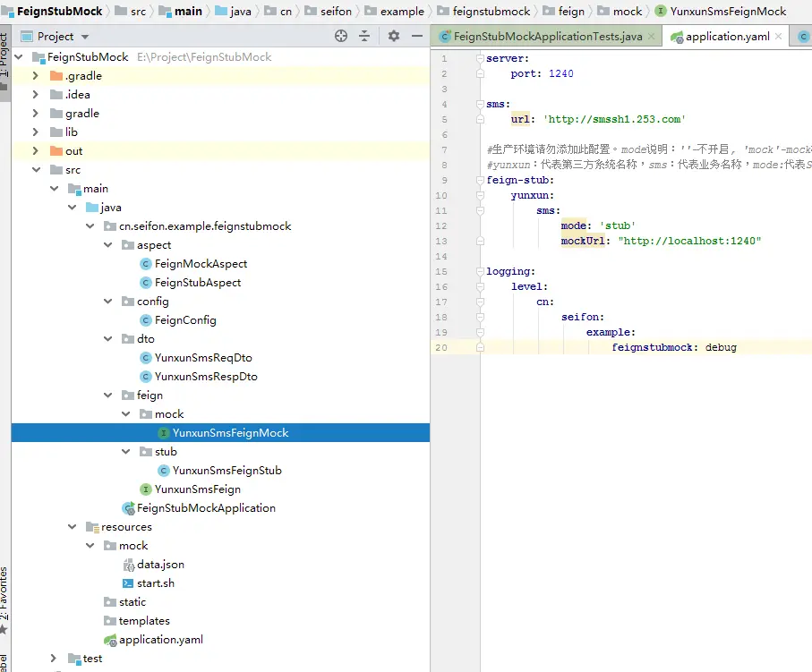Screen dimensions: 812x672
Task: Click the application.yaml file icon in tree
Action: 110,641
